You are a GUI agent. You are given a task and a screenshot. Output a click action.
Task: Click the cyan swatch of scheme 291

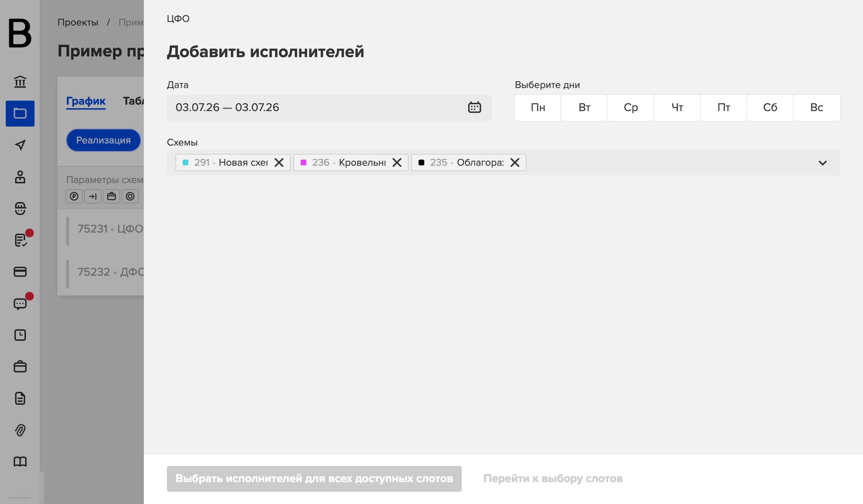[x=186, y=162]
